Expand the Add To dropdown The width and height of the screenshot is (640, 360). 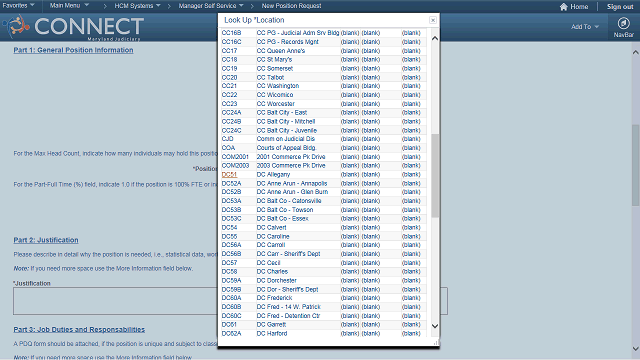(584, 27)
